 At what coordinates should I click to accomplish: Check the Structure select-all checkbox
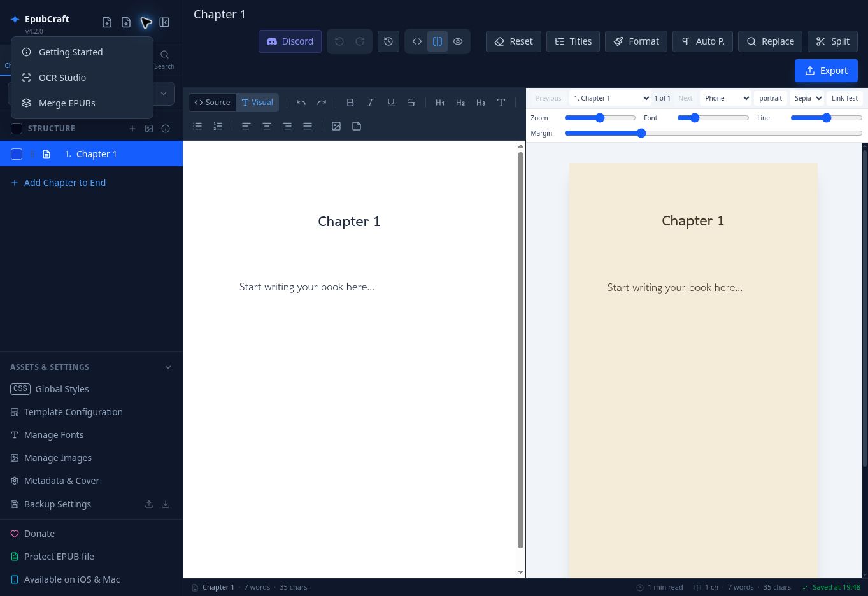17,129
